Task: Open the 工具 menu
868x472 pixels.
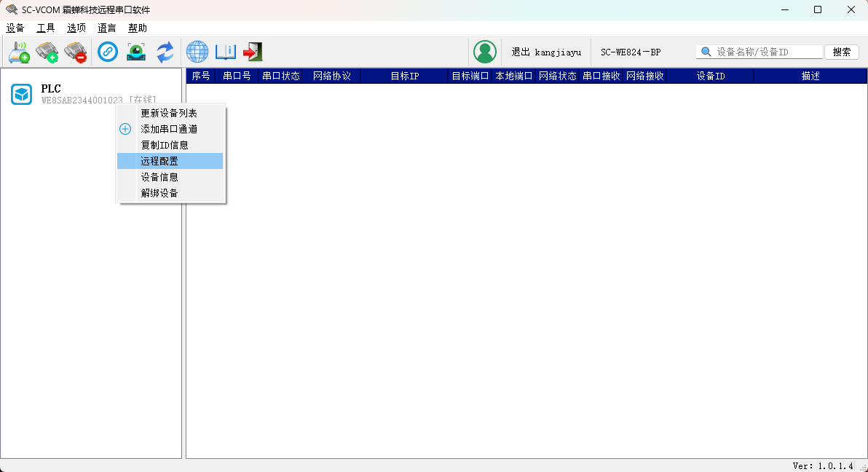Action: click(45, 28)
